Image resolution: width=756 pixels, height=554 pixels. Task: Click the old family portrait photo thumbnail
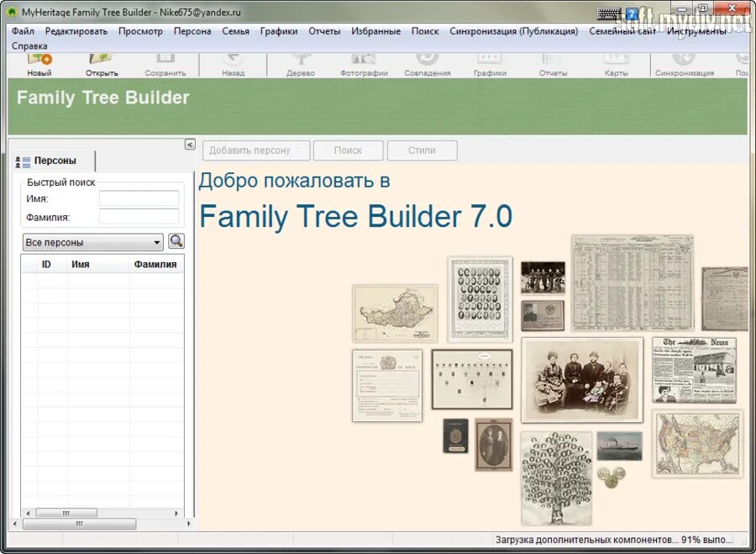[x=582, y=380]
